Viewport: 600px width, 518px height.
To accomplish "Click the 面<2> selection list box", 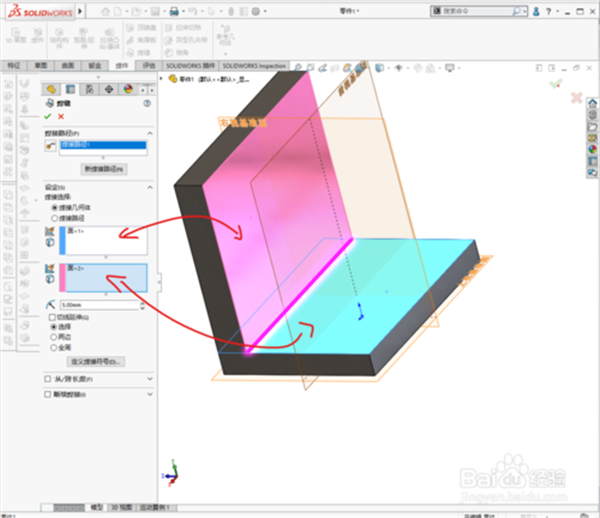I will [x=103, y=278].
